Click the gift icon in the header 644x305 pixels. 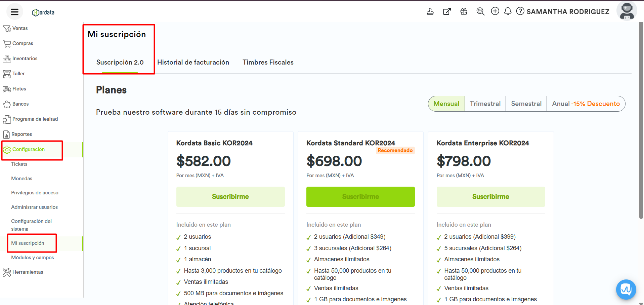tap(464, 12)
